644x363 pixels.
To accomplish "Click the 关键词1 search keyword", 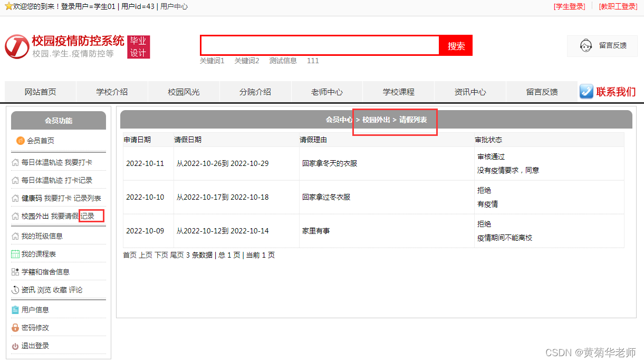I will click(x=212, y=61).
